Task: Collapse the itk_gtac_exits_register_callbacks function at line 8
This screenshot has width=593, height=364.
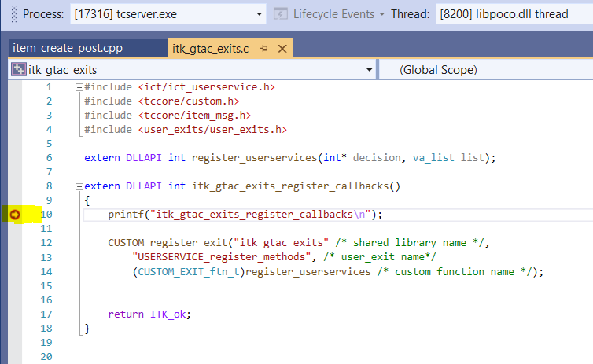Action: (x=78, y=186)
